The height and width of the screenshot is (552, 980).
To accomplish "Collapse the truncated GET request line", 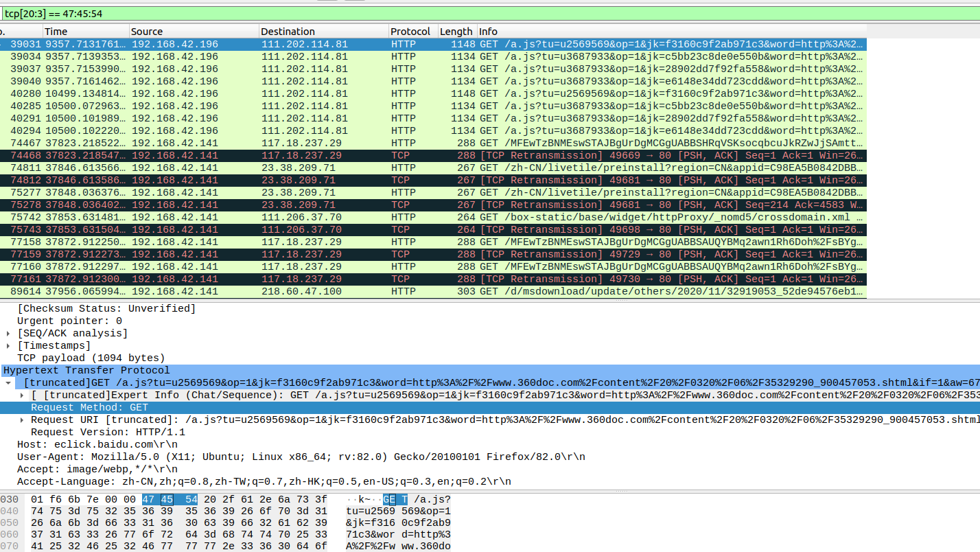I will [8, 382].
